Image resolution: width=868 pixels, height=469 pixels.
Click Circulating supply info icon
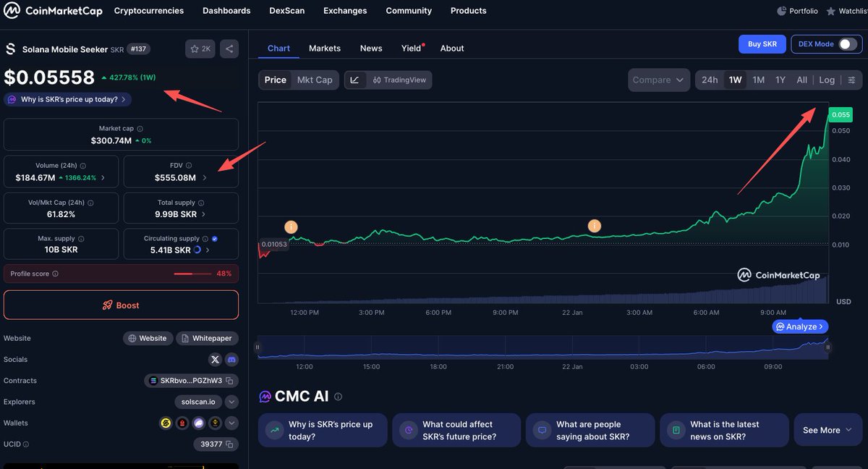(205, 238)
